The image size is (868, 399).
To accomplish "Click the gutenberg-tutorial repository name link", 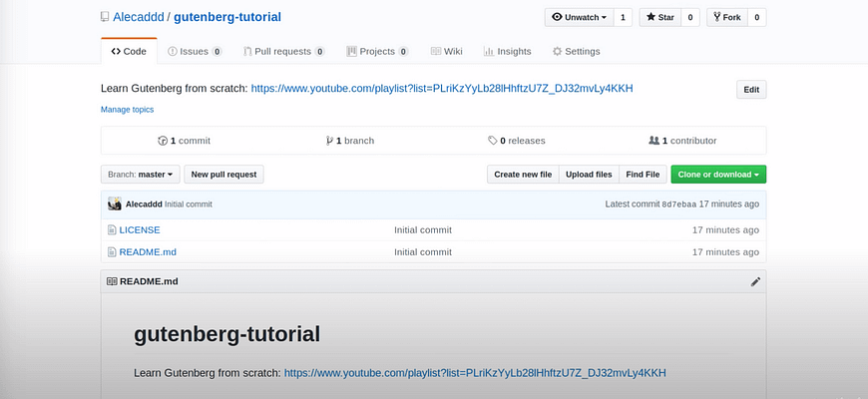I will click(227, 17).
